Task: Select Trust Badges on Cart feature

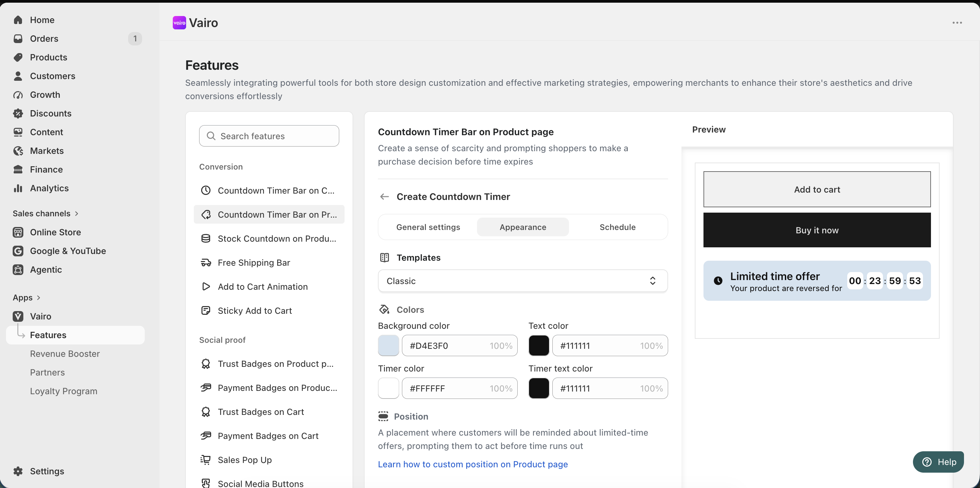Action: click(x=269, y=412)
